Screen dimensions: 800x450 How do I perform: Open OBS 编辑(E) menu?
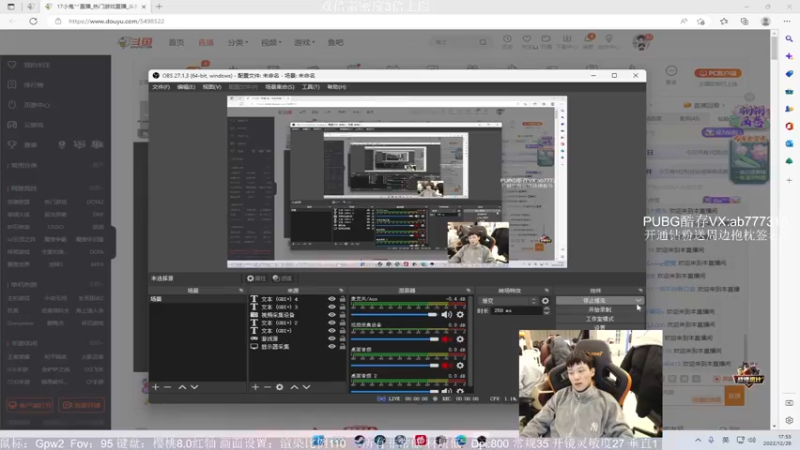coord(186,87)
